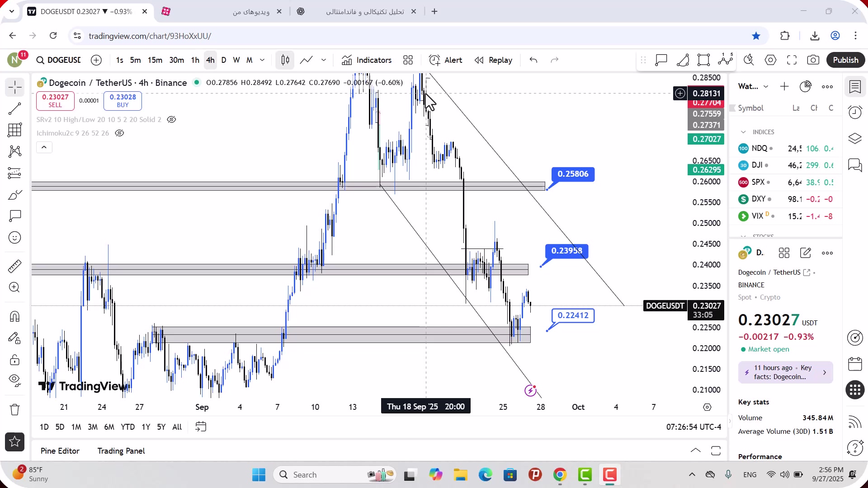Open the Trading Panel tab
This screenshot has height=488, width=868.
pyautogui.click(x=121, y=451)
